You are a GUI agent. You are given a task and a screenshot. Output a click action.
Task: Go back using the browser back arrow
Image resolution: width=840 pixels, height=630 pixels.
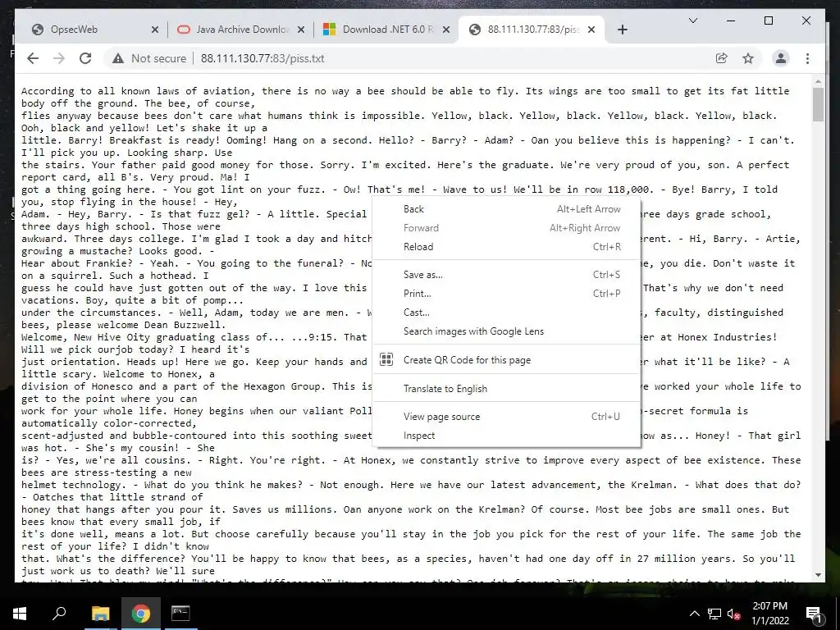click(33, 58)
